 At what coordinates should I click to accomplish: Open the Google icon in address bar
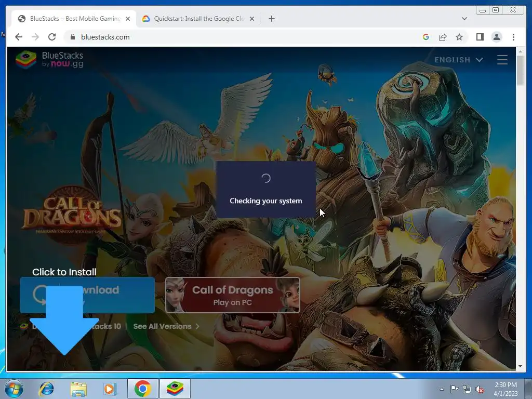point(426,37)
